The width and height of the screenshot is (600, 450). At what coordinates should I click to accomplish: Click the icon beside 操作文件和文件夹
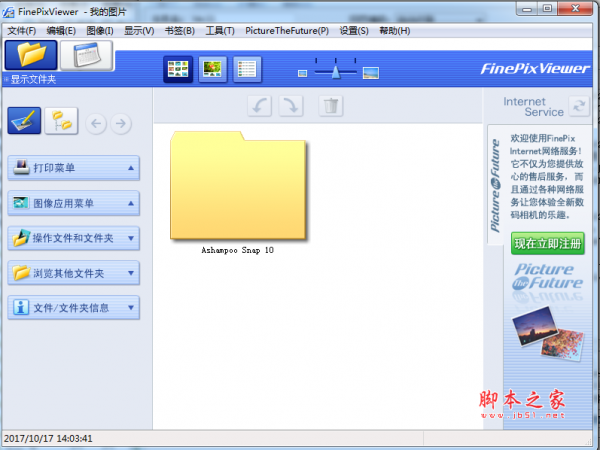(21, 237)
